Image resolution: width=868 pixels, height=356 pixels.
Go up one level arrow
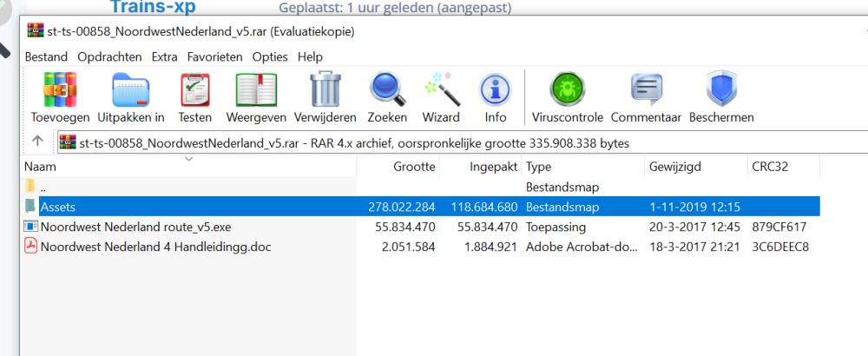pos(37,141)
